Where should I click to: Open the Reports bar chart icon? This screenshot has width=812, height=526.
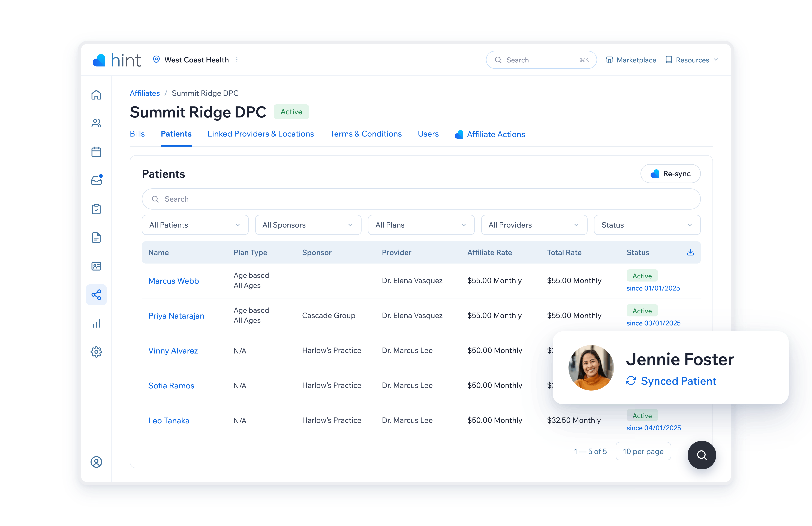click(x=96, y=323)
